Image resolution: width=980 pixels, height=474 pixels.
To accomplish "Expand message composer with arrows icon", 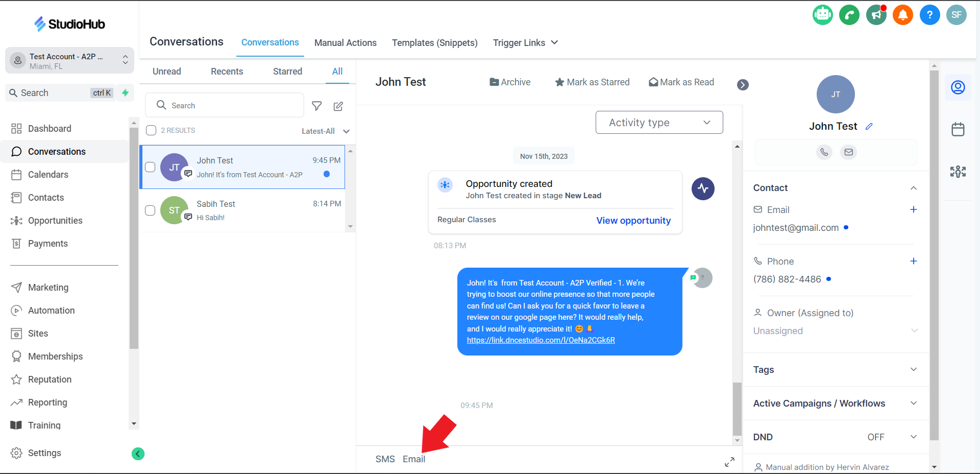I will tap(729, 462).
